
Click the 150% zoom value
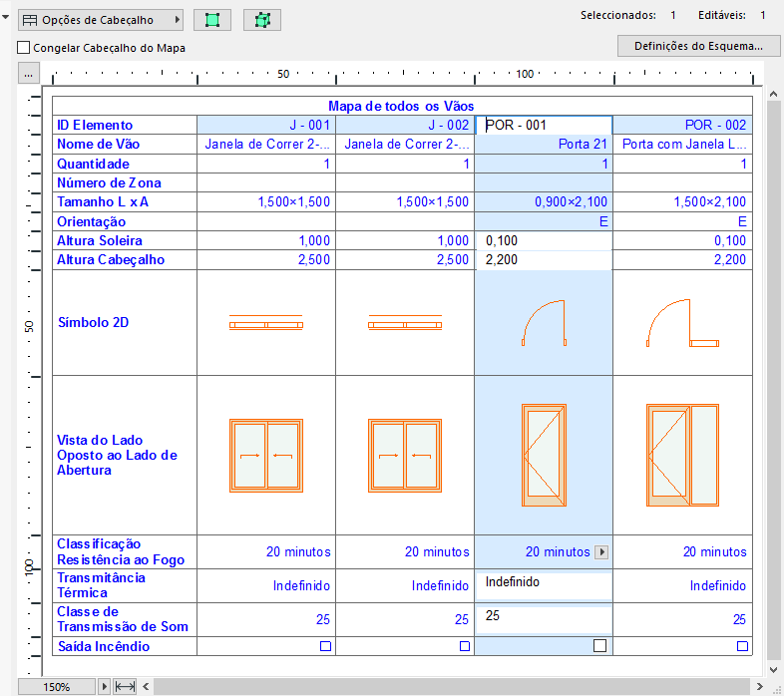click(57, 686)
